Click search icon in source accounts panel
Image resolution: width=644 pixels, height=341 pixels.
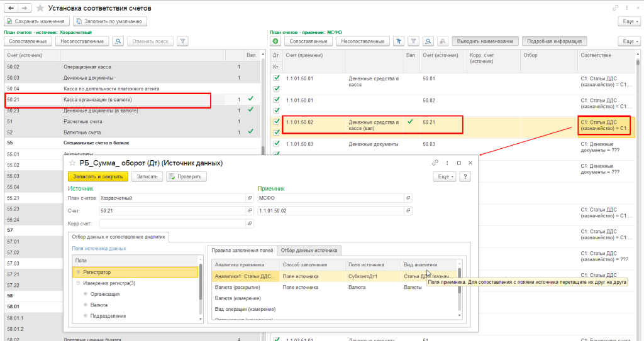(118, 41)
